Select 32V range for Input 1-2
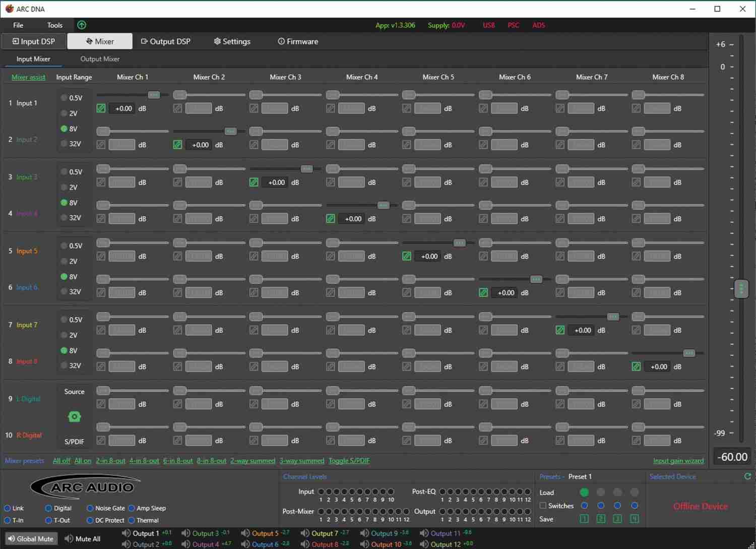Viewport: 756px width, 549px height. [64, 144]
